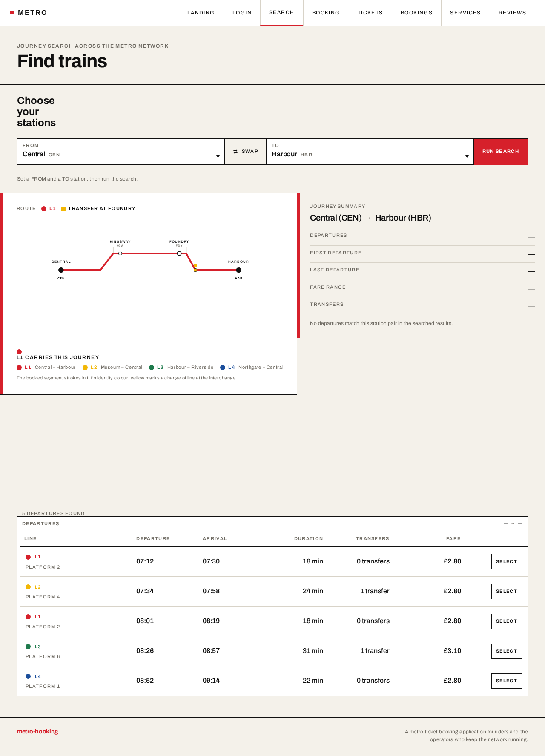This screenshot has height=756, width=545.
Task: Select the 07:34 L2 departure
Action: coord(506,591)
